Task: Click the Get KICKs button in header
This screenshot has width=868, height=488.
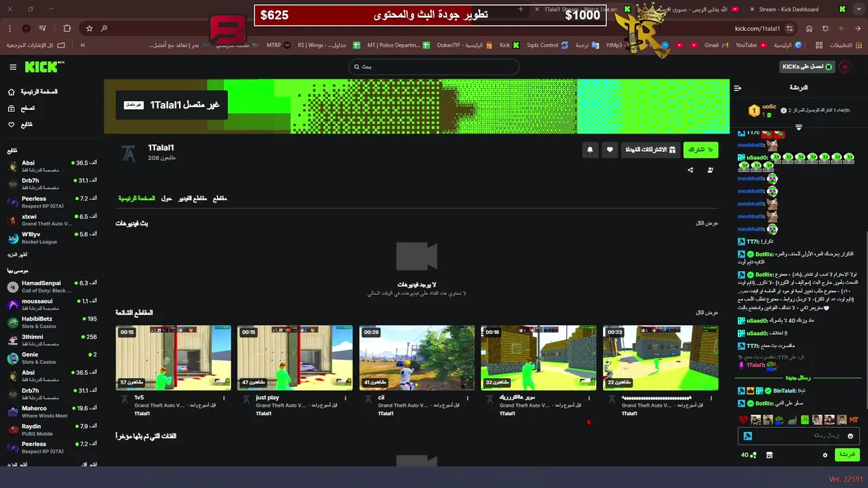Action: [808, 67]
